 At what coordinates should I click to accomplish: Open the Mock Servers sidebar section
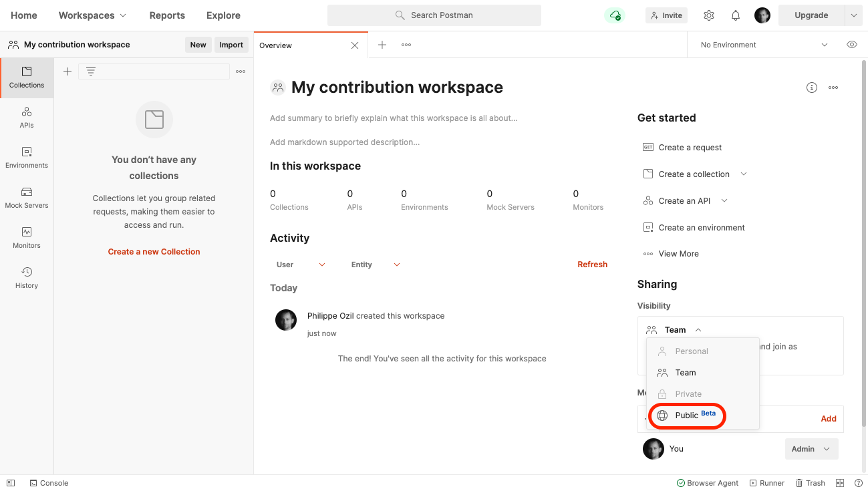click(27, 198)
